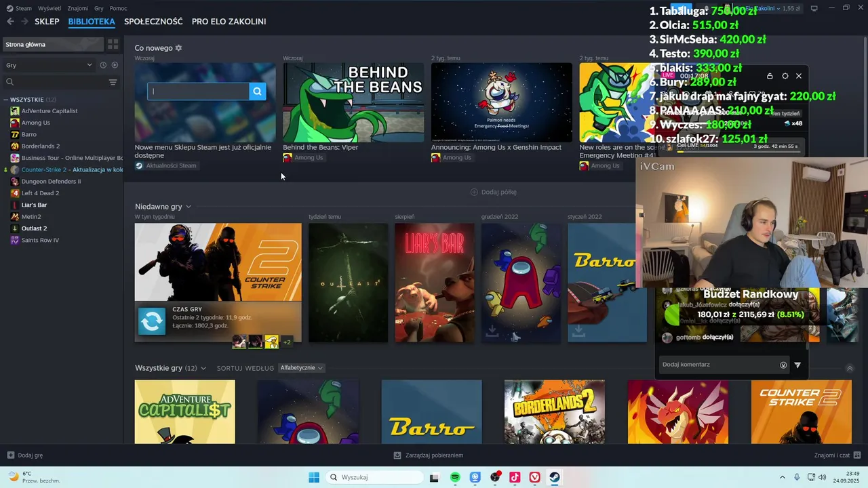Open the Borderlands 2 game tile

pyautogui.click(x=554, y=412)
